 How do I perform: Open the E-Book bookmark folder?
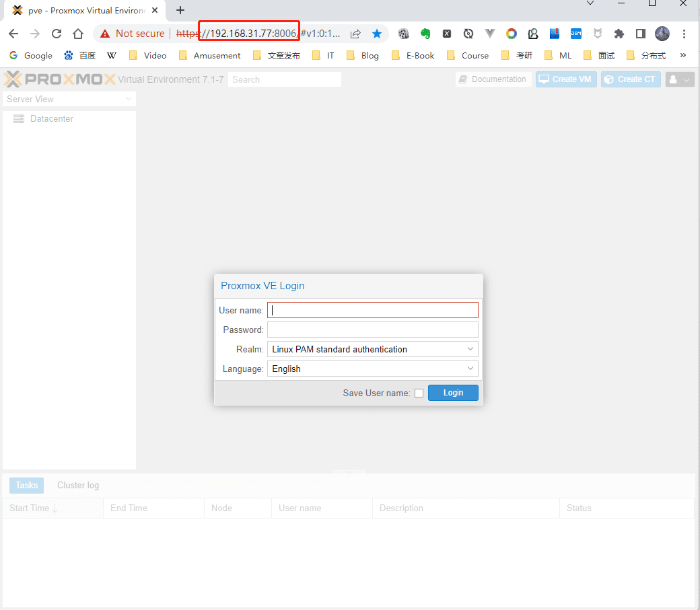click(x=413, y=55)
